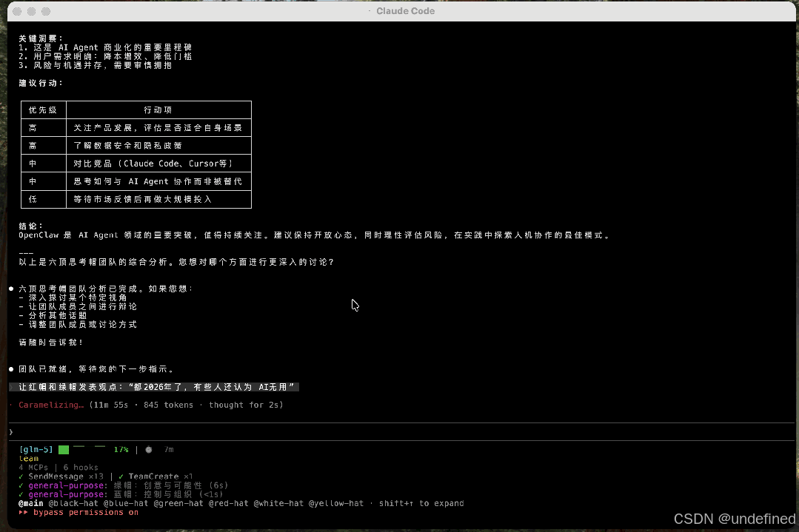Click the red 'Caramelizing…' status text

(x=51, y=405)
